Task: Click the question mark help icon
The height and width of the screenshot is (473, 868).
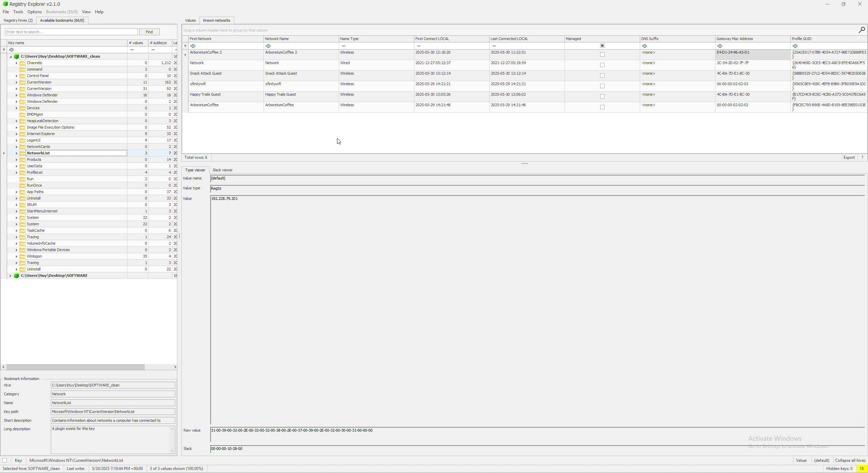Action: 862,157
